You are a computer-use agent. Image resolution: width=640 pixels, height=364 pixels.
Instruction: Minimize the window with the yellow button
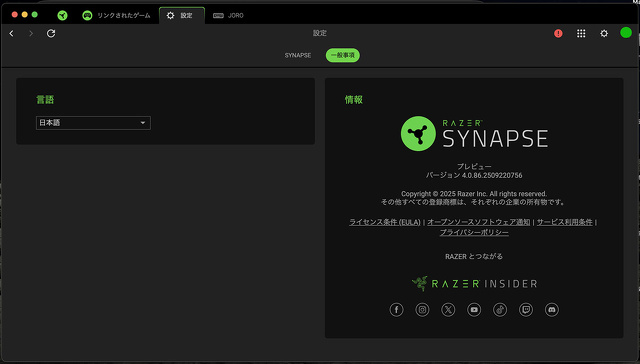pyautogui.click(x=24, y=14)
